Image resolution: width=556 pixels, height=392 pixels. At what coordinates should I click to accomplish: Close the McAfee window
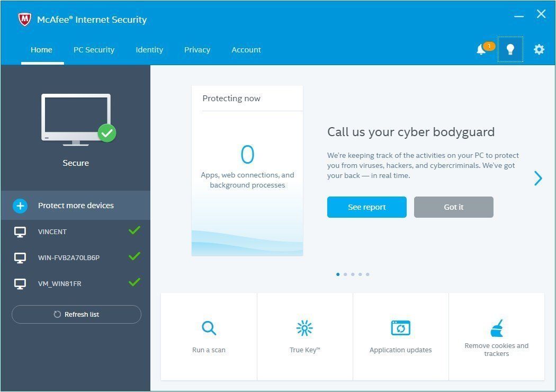[541, 14]
